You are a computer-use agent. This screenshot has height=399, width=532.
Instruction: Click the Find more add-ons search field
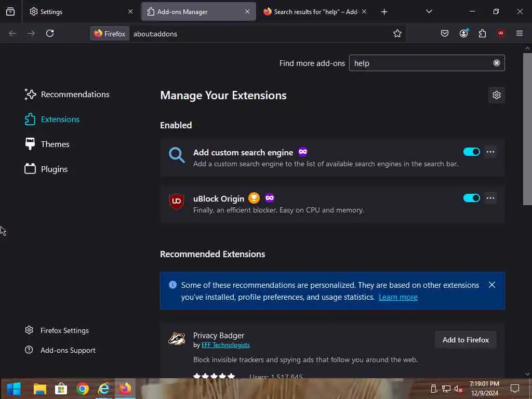coord(427,63)
